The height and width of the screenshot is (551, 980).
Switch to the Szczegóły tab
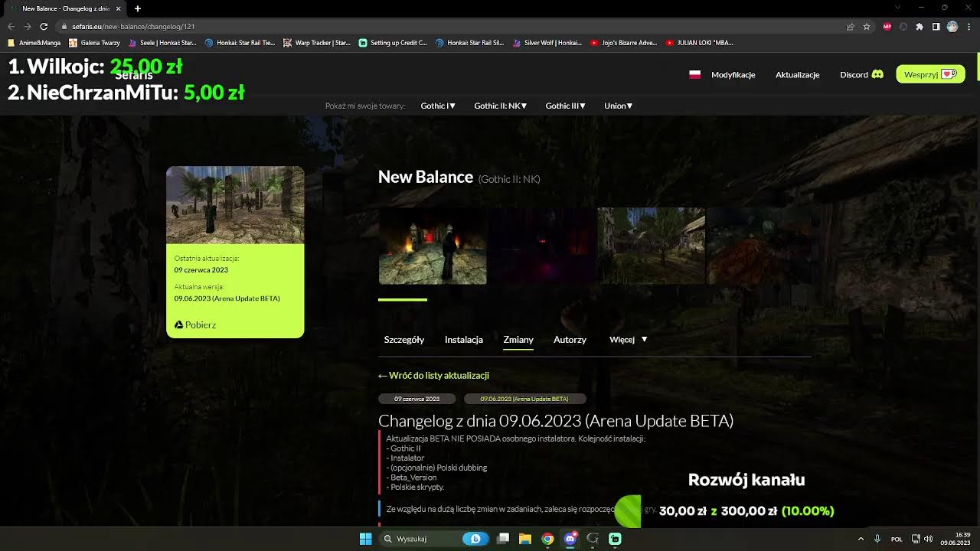point(404,340)
